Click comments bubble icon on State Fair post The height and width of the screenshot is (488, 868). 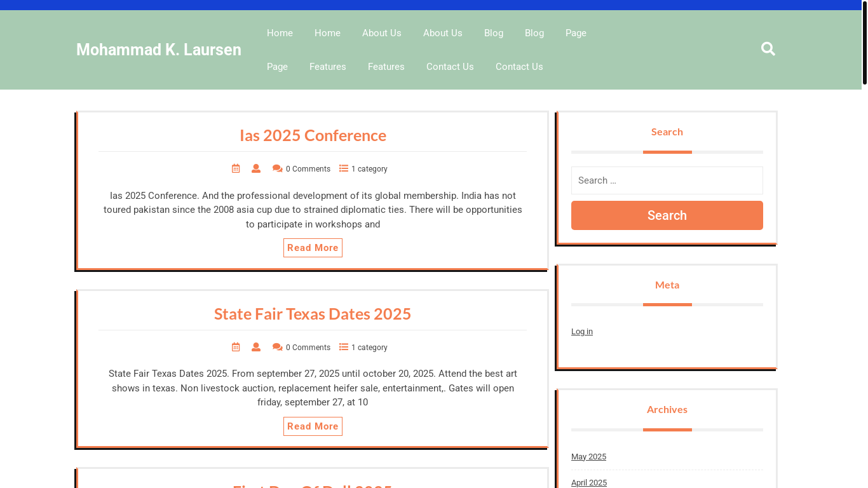(x=278, y=347)
